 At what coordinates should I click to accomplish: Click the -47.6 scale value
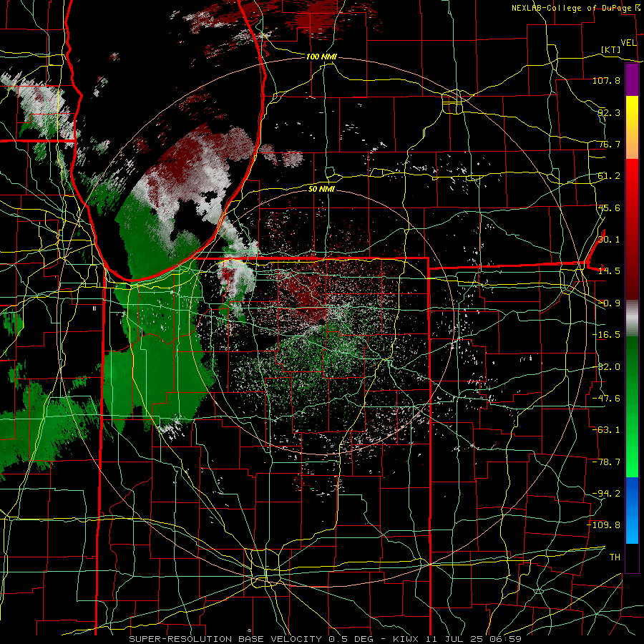(606, 399)
